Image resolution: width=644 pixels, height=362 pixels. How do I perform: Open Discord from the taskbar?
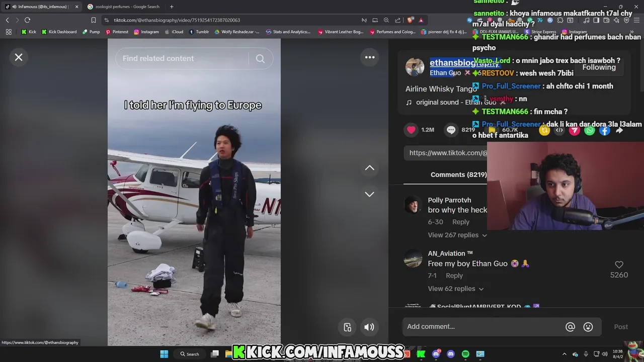point(451,354)
